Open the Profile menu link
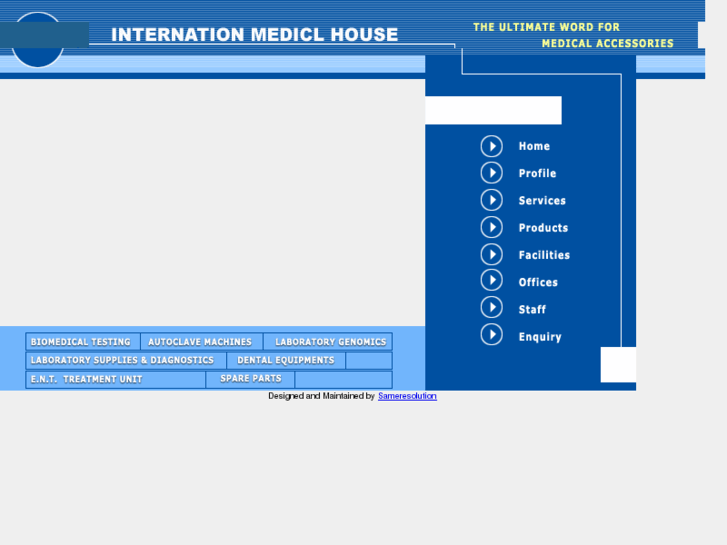727x545 pixels. [537, 173]
